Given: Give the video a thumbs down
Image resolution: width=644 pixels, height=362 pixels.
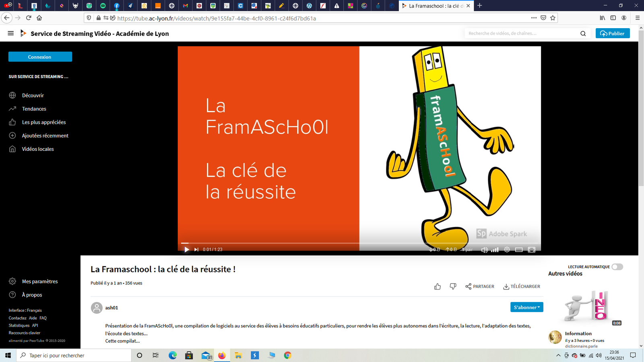Looking at the screenshot, I should point(453,286).
